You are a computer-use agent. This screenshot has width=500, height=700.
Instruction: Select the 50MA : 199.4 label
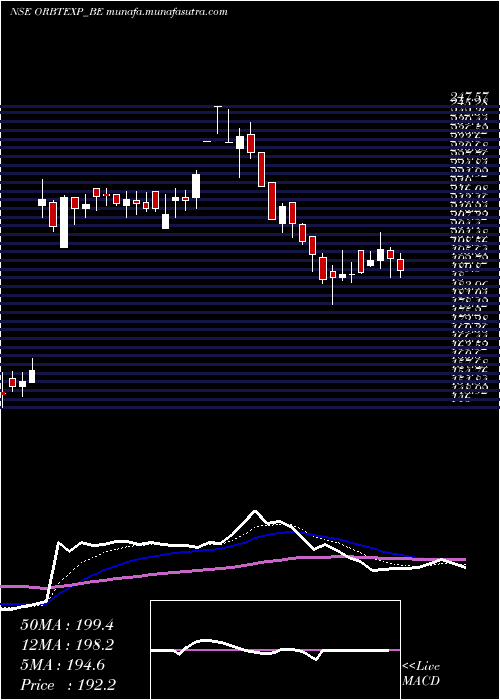pyautogui.click(x=67, y=625)
